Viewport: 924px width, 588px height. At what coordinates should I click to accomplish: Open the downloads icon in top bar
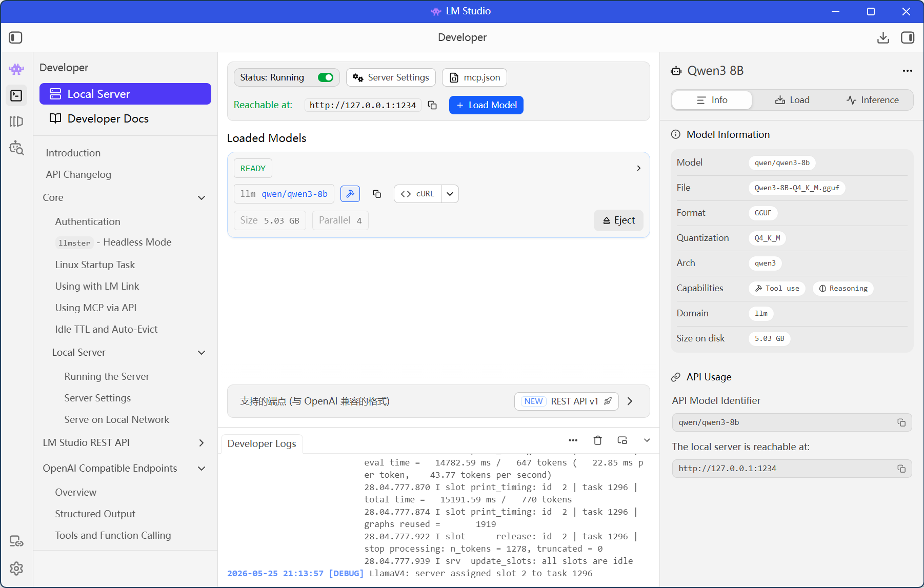(x=883, y=37)
